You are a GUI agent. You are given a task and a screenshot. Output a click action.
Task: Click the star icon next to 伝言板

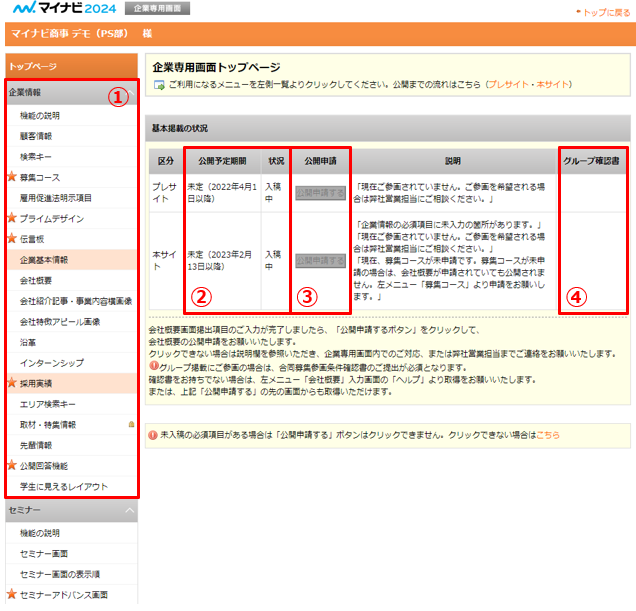click(x=12, y=239)
